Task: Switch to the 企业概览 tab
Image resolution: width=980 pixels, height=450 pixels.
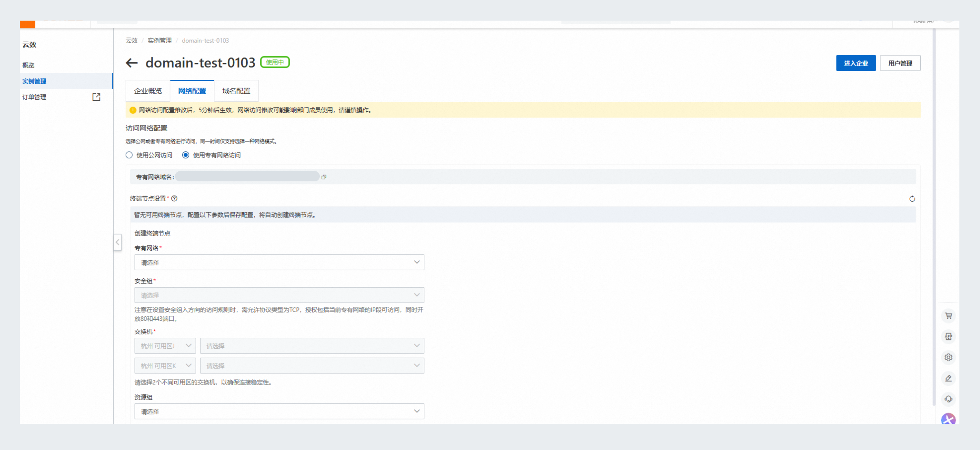Action: click(148, 91)
